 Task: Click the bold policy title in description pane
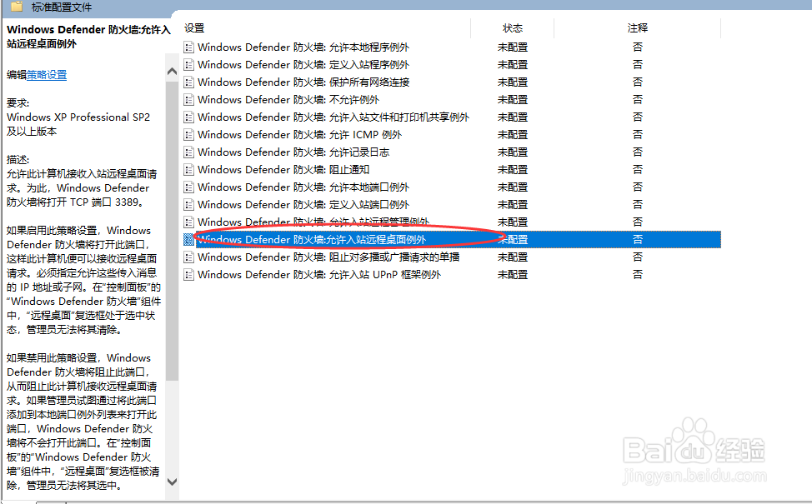tap(88, 37)
